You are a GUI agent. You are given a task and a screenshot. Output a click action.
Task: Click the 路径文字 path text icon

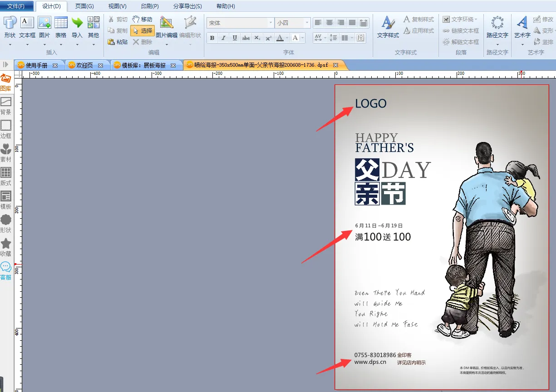pos(497,27)
